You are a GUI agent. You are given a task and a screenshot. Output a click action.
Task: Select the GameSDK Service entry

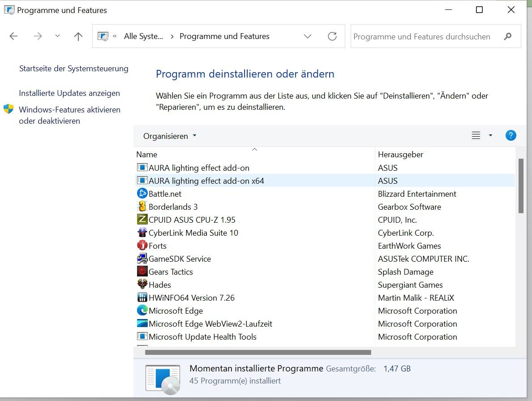tap(180, 259)
